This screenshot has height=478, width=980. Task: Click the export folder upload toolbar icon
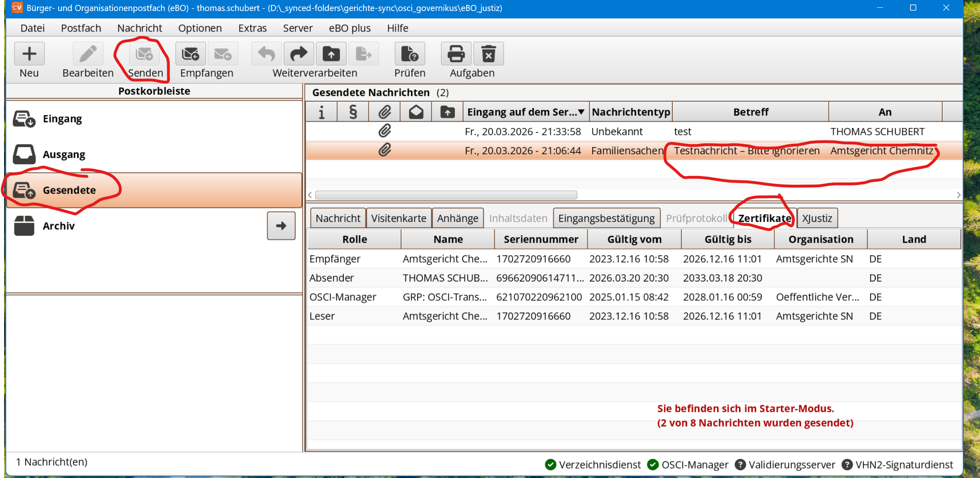331,54
